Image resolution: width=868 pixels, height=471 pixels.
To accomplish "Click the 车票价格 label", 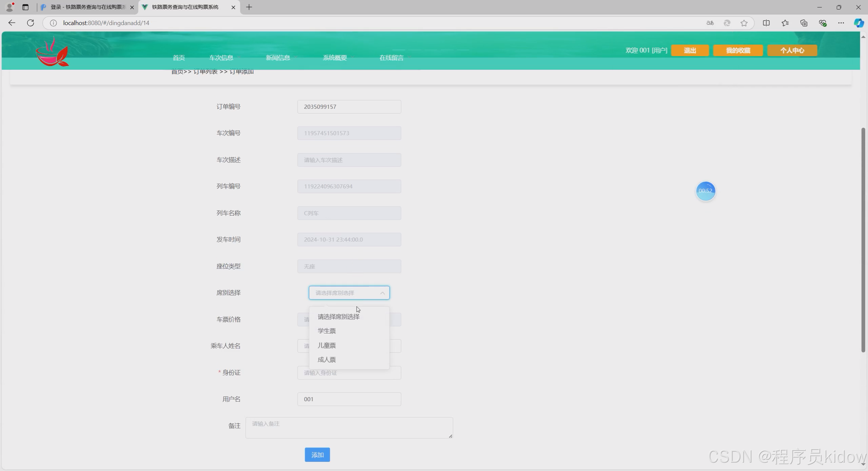I will pos(229,319).
